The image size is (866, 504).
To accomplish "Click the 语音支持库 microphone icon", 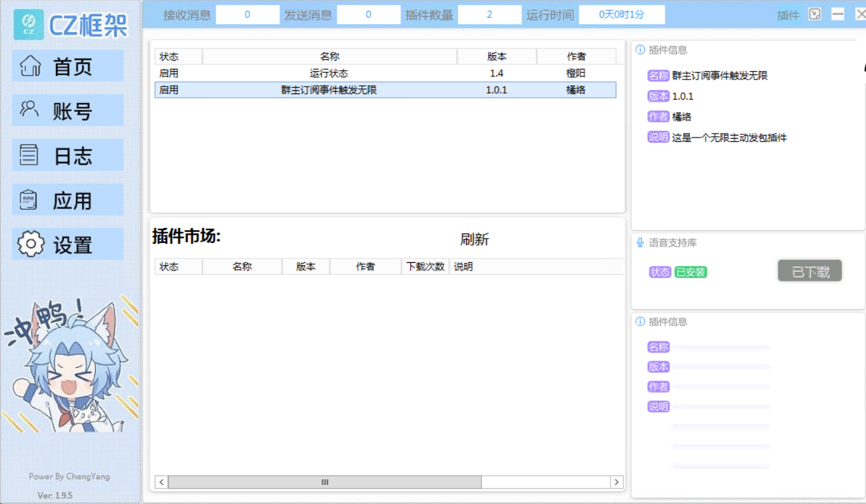I will coord(639,242).
